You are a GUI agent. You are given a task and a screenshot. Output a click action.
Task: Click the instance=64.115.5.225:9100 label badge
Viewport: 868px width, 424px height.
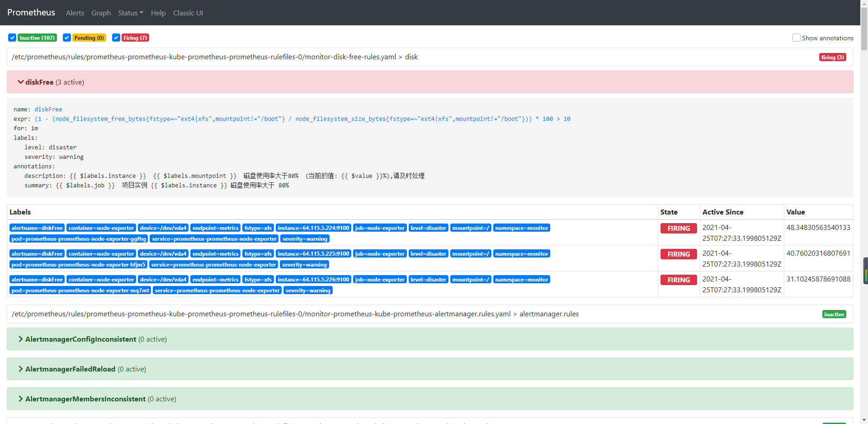[x=313, y=254]
